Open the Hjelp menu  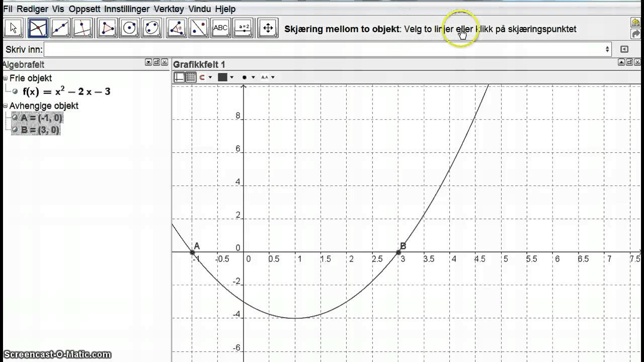tap(225, 9)
